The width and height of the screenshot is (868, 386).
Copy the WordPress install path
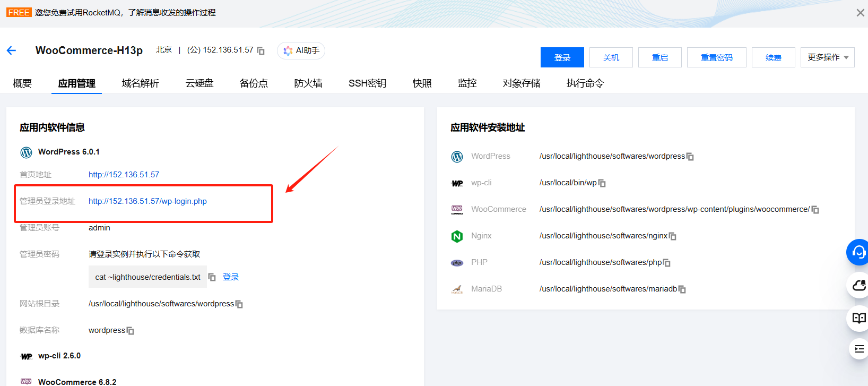click(x=690, y=157)
